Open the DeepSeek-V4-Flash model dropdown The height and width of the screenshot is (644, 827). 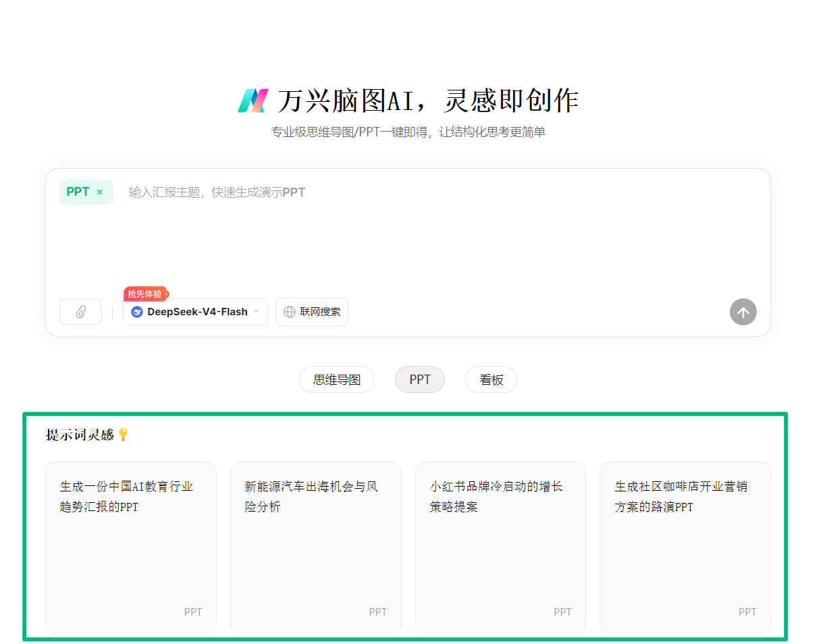(196, 312)
